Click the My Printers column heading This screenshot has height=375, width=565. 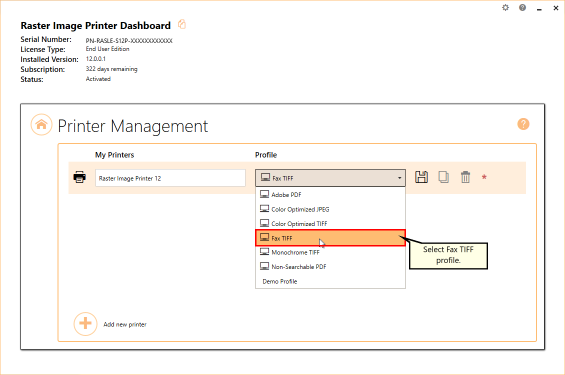115,155
